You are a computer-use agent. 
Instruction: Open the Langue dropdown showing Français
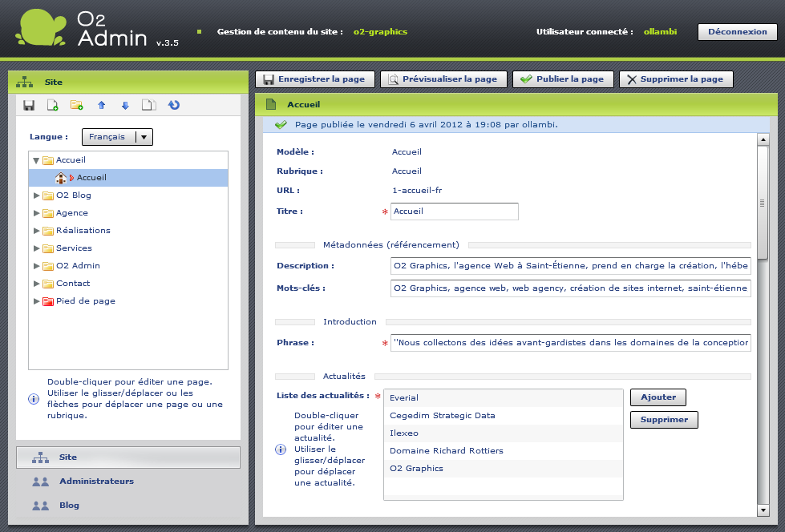click(117, 137)
